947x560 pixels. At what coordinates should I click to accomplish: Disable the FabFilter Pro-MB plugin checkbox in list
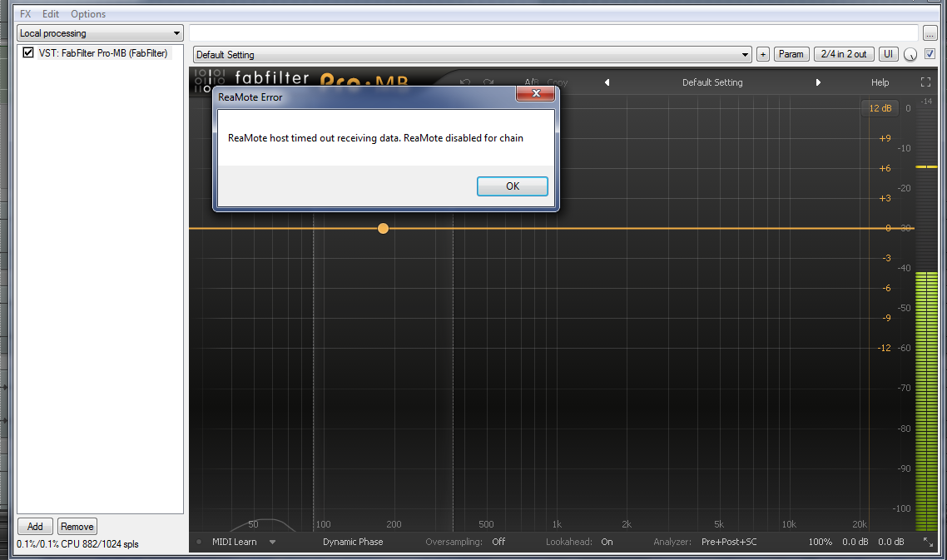click(x=27, y=52)
